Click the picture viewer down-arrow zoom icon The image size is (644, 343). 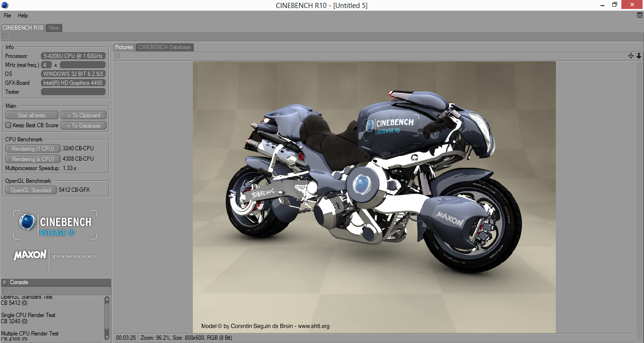pyautogui.click(x=639, y=56)
